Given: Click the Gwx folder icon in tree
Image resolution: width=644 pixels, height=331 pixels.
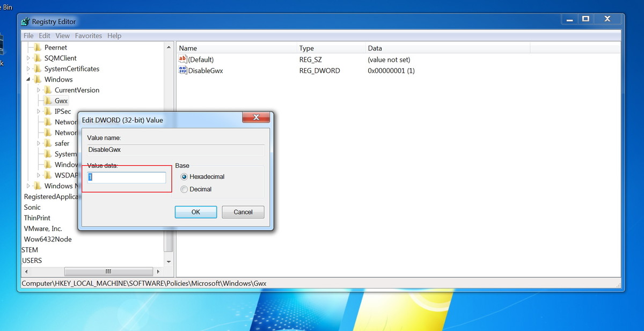Looking at the screenshot, I should [x=47, y=100].
